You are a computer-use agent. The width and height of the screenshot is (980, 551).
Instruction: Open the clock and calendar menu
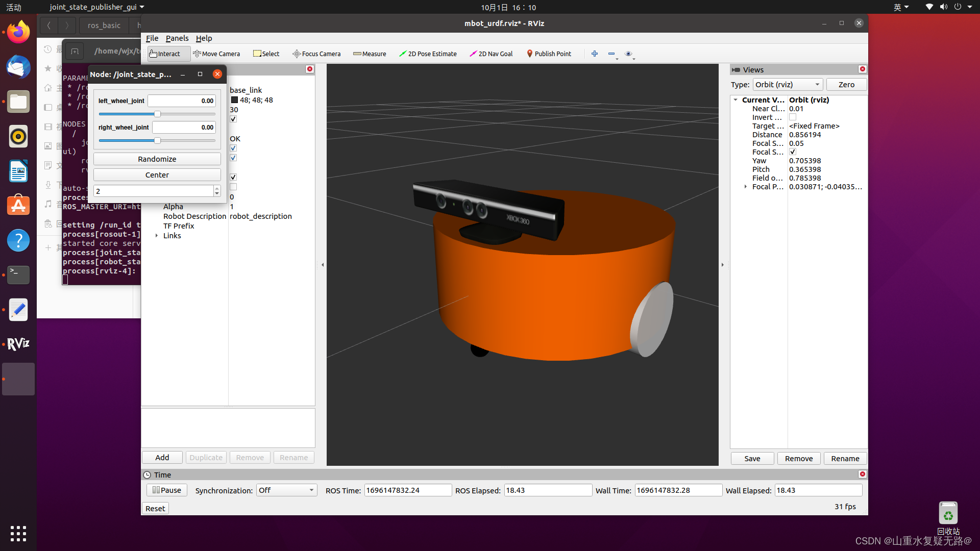[508, 7]
